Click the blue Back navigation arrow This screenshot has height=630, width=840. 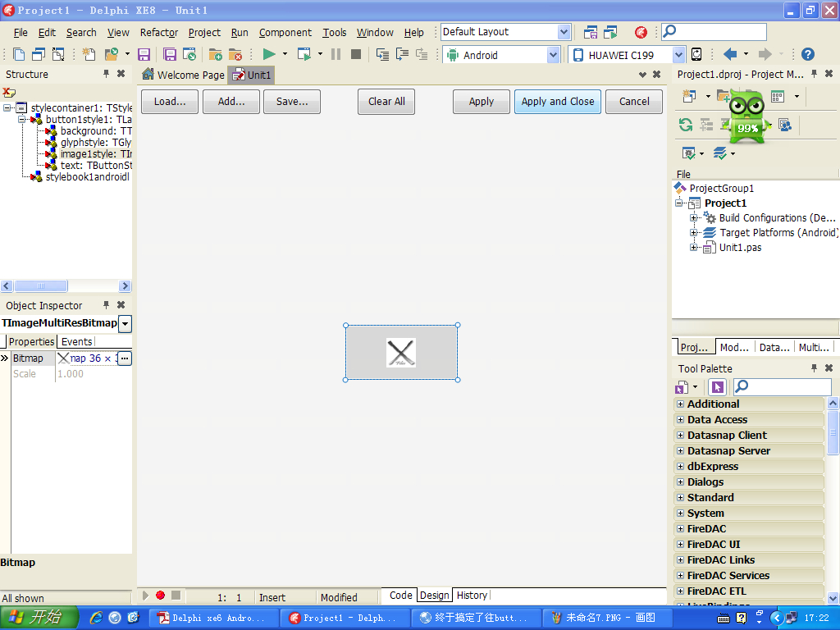click(730, 54)
